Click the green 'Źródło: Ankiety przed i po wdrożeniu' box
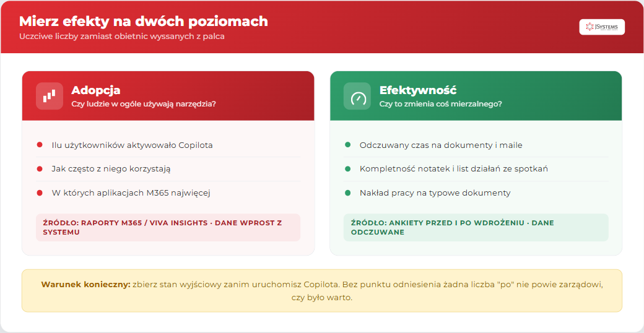The height and width of the screenshot is (333, 644). (476, 228)
